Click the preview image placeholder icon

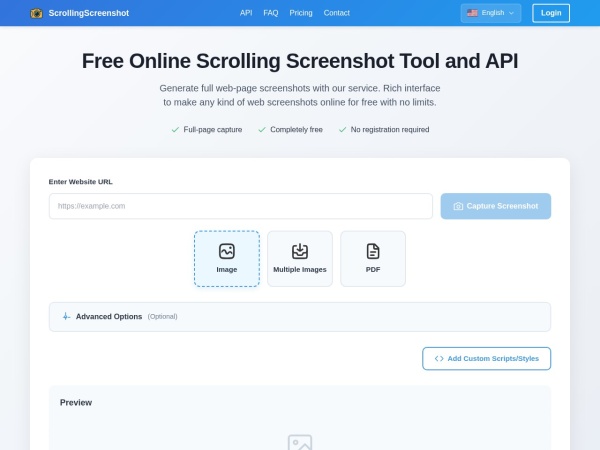[300, 442]
